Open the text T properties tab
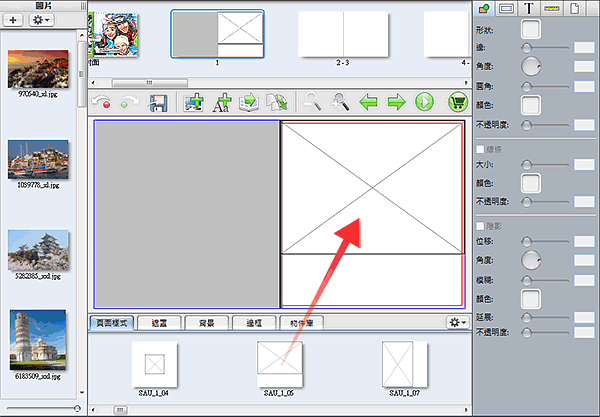600x417 pixels. click(x=529, y=8)
